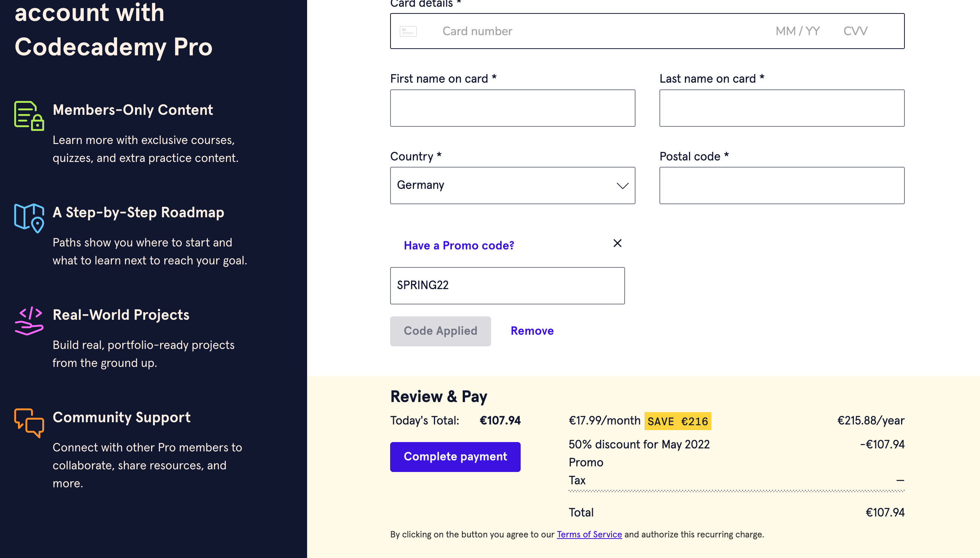Click the Card number input
Screen dimensions: 980x558
point(575,31)
